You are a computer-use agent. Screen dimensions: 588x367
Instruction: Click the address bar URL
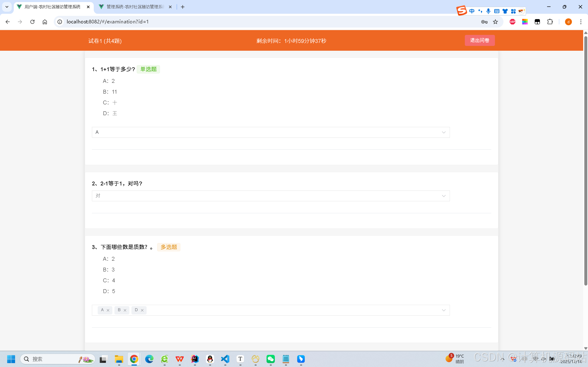pyautogui.click(x=108, y=22)
